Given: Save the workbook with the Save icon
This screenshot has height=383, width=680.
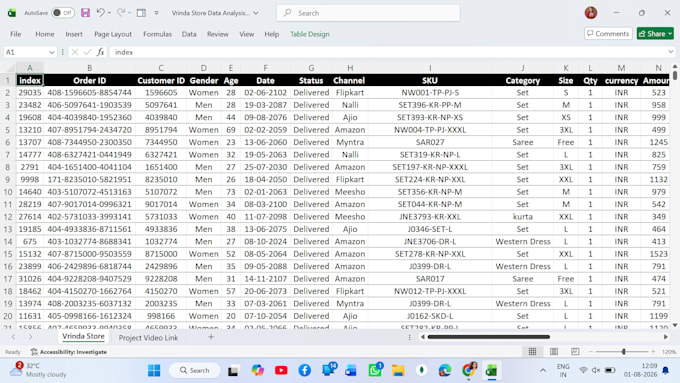Looking at the screenshot, I should coord(85,13).
